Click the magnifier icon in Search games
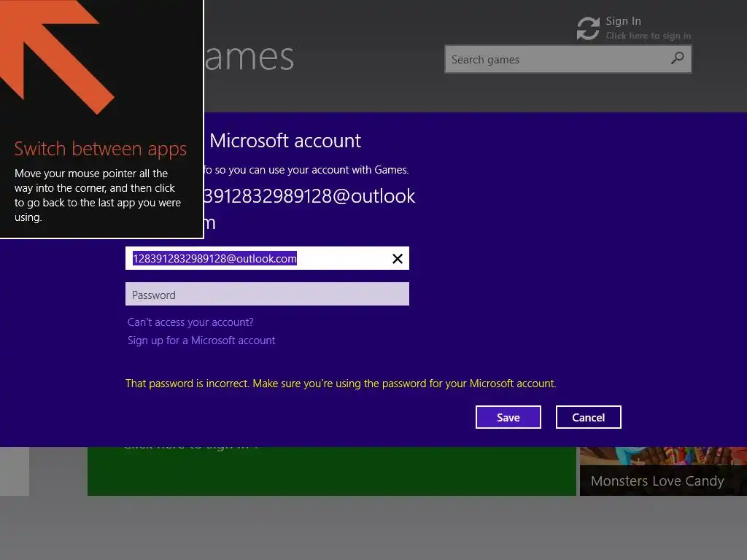This screenshot has height=560, width=747. pyautogui.click(x=677, y=58)
